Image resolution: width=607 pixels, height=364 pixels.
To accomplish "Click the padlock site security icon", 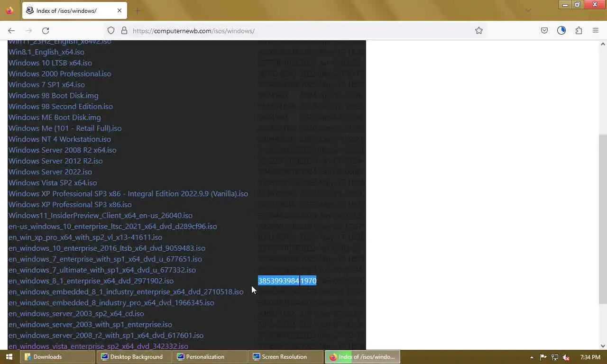I will 124,30.
